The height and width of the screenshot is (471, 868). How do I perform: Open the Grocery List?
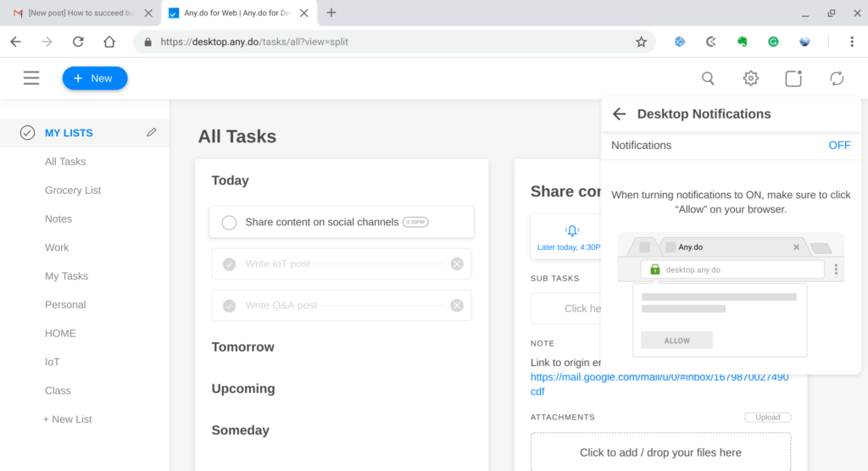(73, 191)
